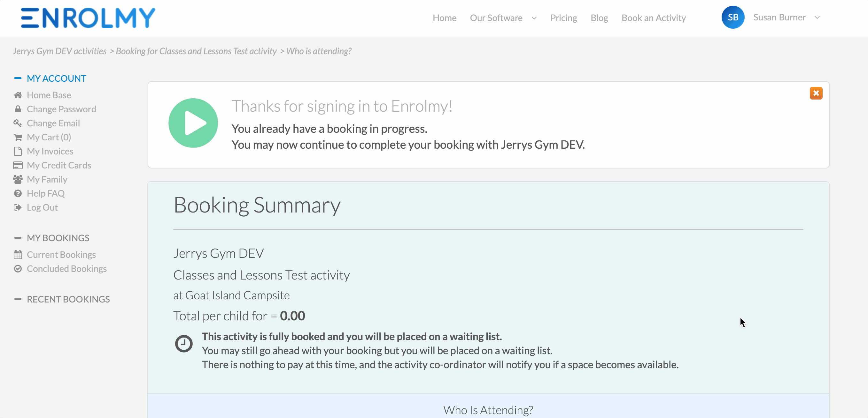Screen dimensions: 868x418
Task: Click the Log Out arrow icon
Action: (x=18, y=207)
